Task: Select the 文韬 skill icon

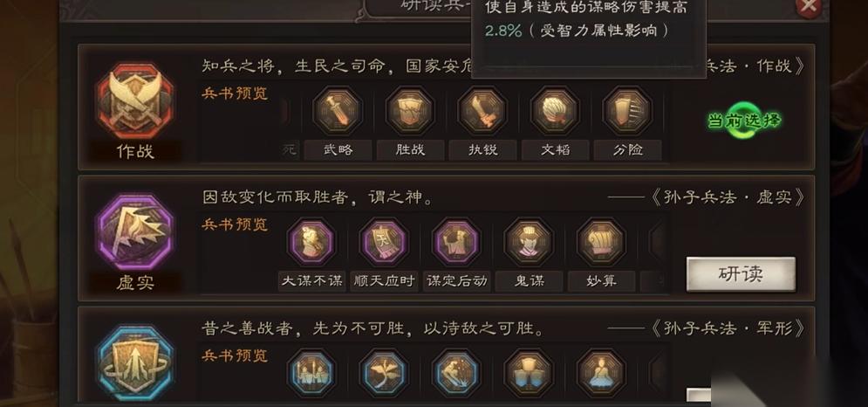Action: pyautogui.click(x=555, y=111)
